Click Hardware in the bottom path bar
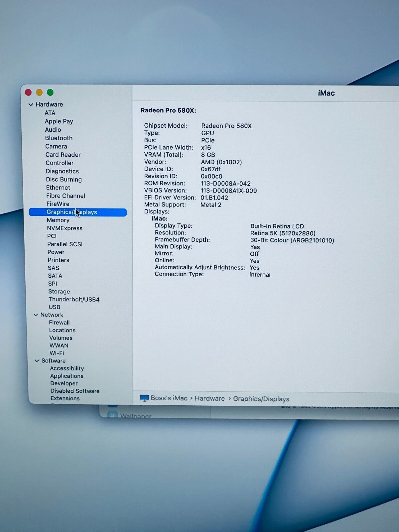This screenshot has height=532, width=399. (209, 398)
